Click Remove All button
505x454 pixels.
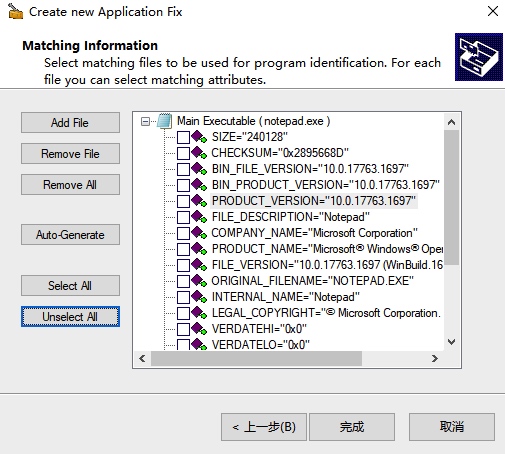point(70,185)
